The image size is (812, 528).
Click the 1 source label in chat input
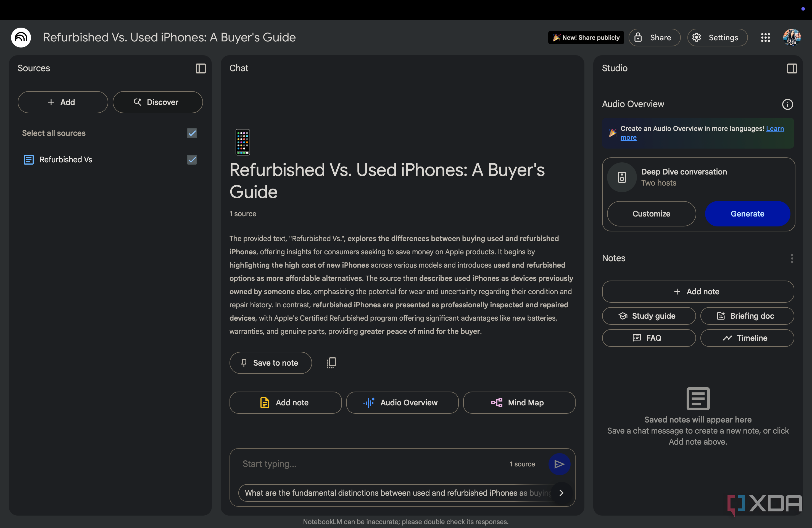click(522, 464)
